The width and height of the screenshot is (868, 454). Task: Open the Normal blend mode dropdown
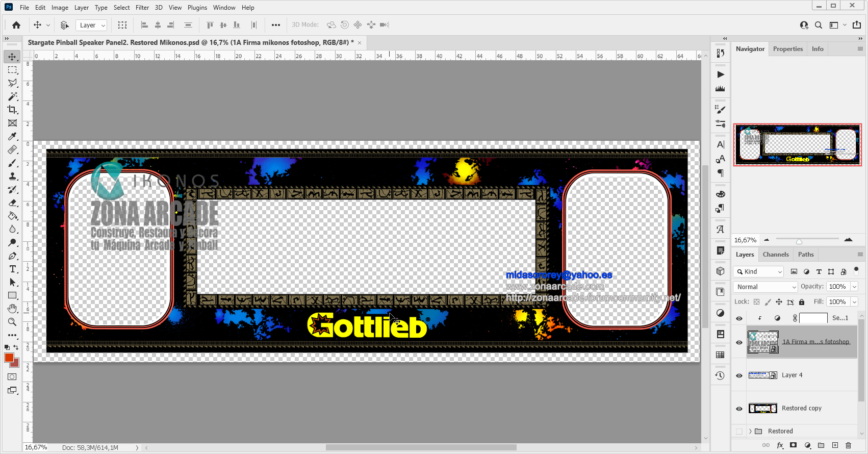pyautogui.click(x=765, y=287)
